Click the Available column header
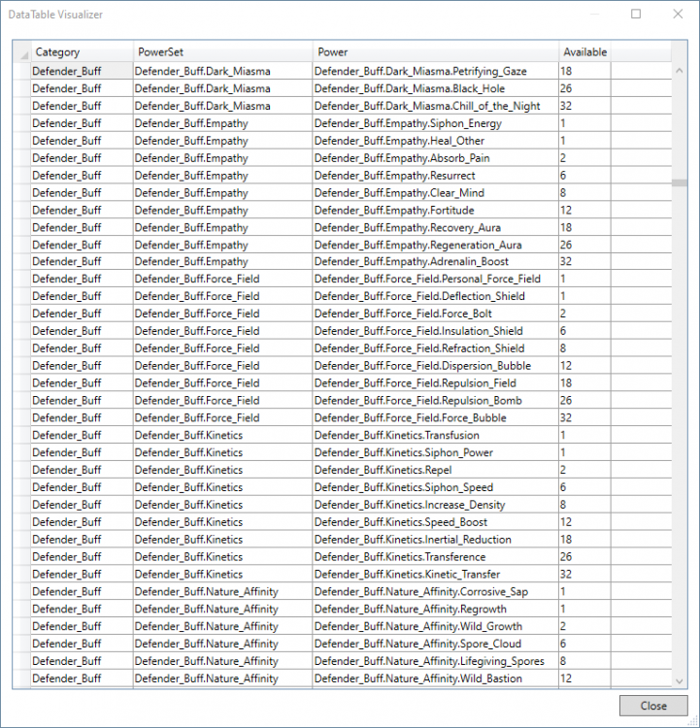 584,52
